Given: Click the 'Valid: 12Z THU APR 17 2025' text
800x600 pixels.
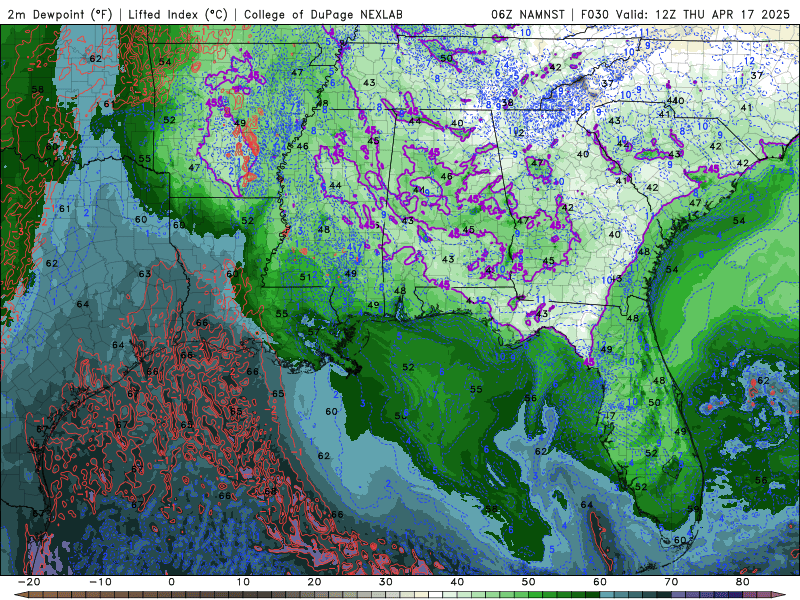Looking at the screenshot, I should click(703, 15).
